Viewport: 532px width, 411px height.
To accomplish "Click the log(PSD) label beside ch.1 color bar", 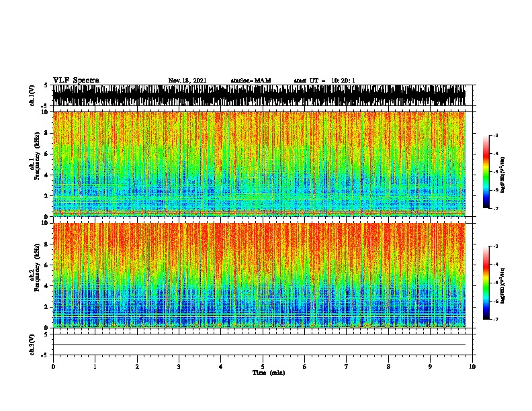I will pyautogui.click(x=503, y=175).
